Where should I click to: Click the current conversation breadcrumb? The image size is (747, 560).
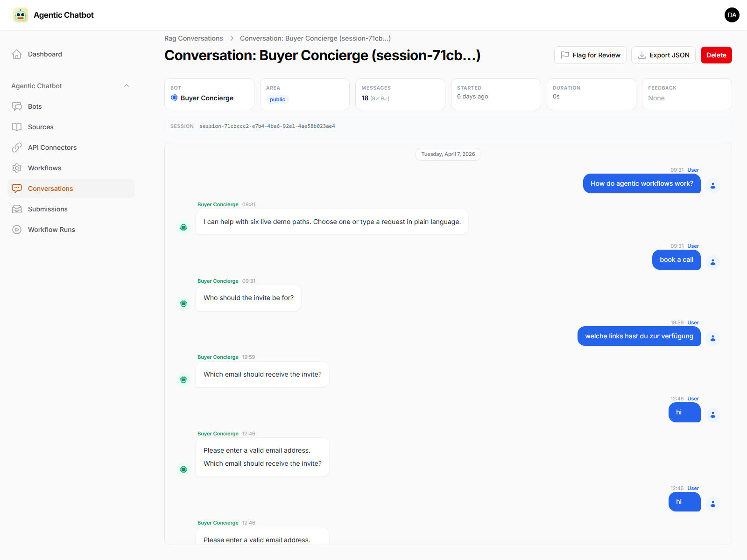[x=315, y=38]
